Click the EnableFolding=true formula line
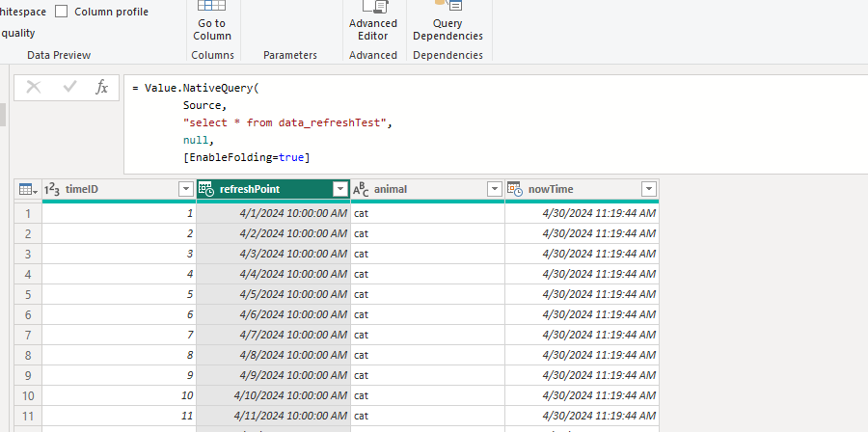This screenshot has height=432, width=868. pos(246,157)
